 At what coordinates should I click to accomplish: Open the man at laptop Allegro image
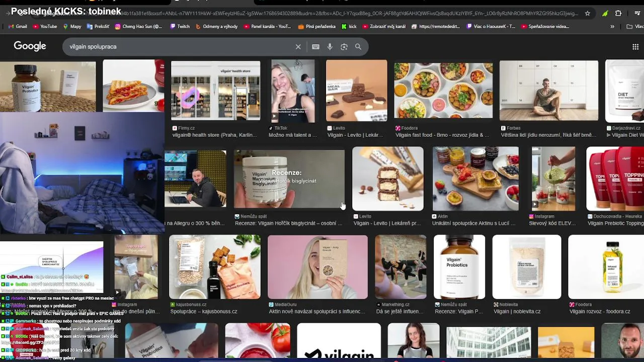(x=195, y=178)
